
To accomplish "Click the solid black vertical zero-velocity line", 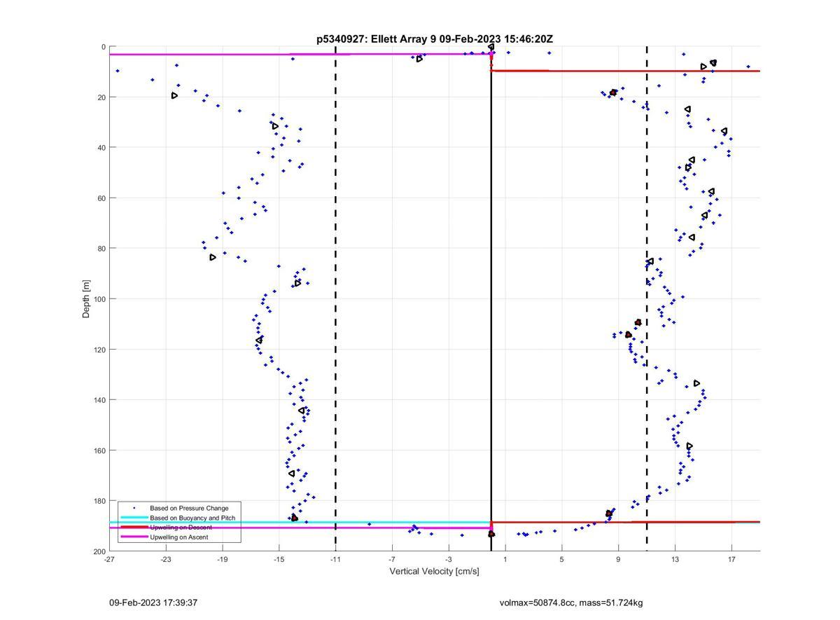I will [491, 298].
